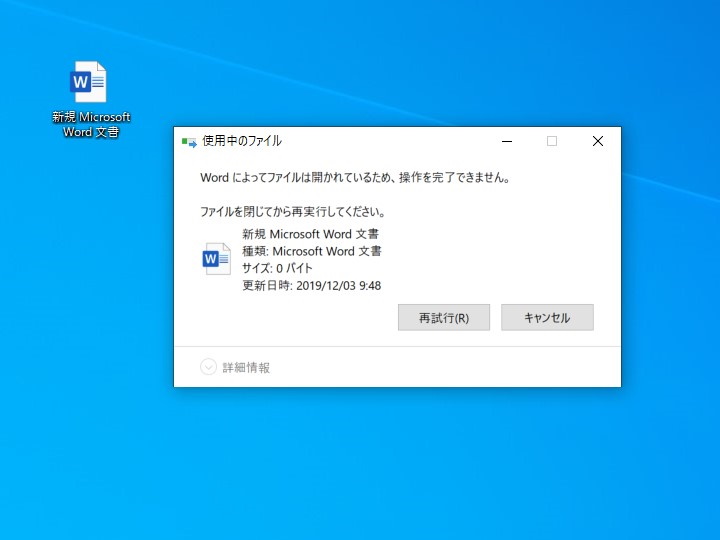Click the 更新日時: 2019/12/03 9:48 line

tap(312, 286)
